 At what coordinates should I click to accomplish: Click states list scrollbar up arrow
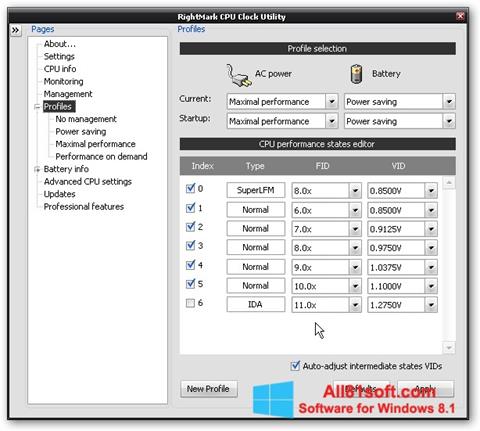pyautogui.click(x=449, y=182)
